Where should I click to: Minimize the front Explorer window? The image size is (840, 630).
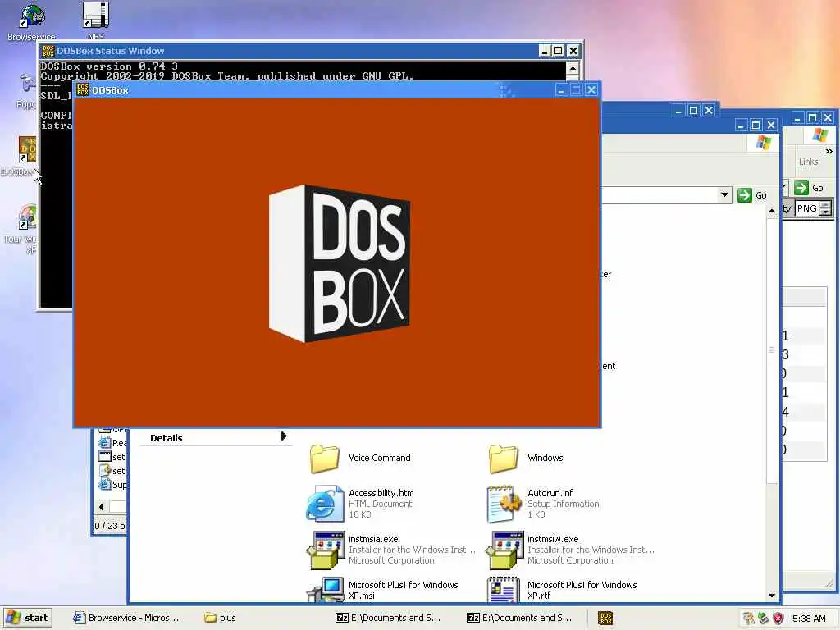(741, 126)
